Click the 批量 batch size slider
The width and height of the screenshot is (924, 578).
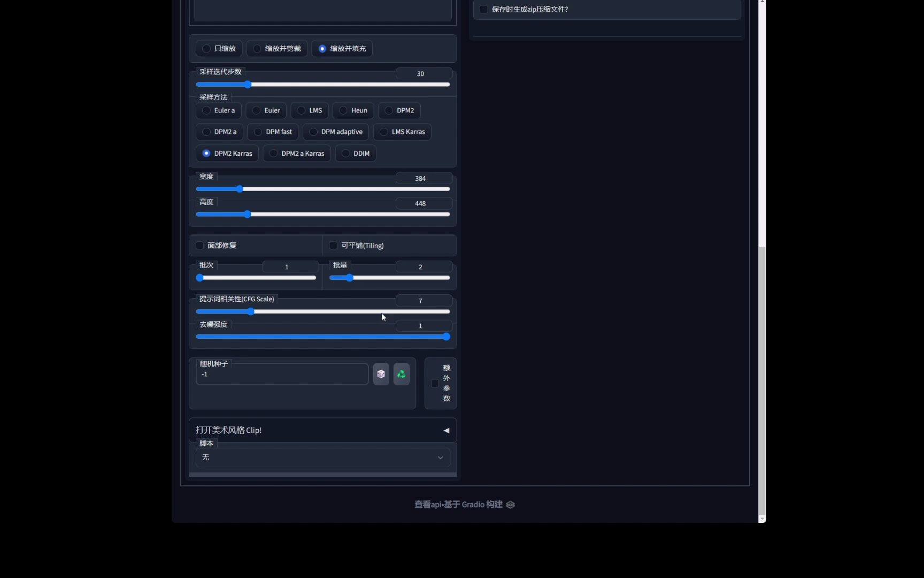(x=390, y=278)
